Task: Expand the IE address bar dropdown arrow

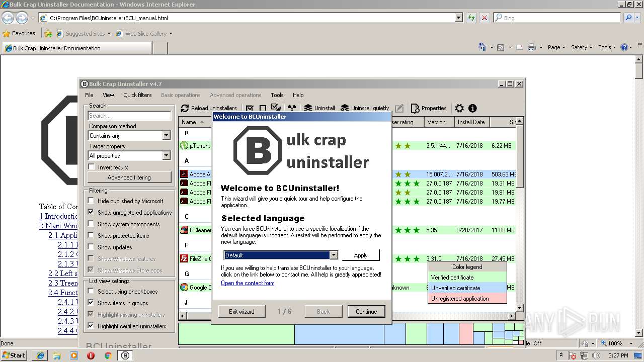Action: click(458, 18)
